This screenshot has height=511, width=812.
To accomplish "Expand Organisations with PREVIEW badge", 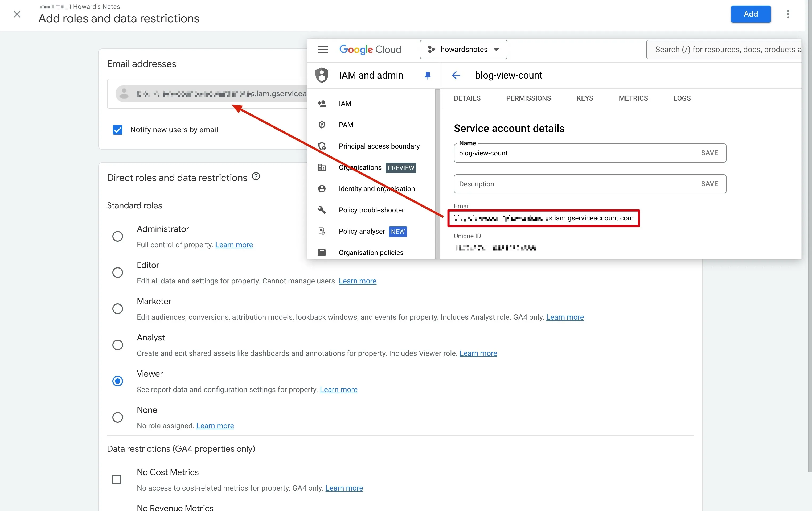I will [x=360, y=167].
